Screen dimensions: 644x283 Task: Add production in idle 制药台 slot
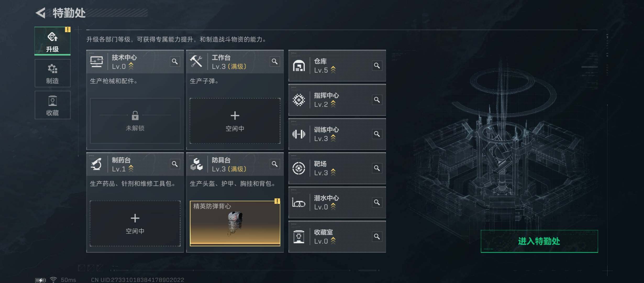(135, 224)
